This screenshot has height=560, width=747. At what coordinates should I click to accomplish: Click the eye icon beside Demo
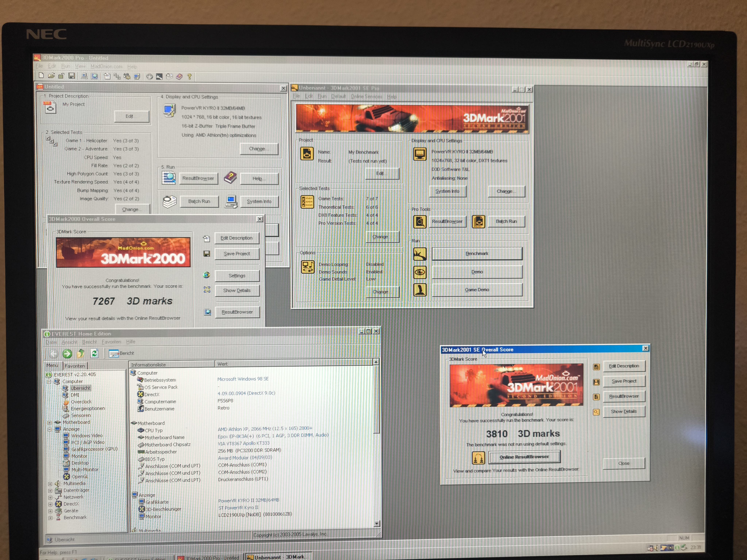click(420, 272)
